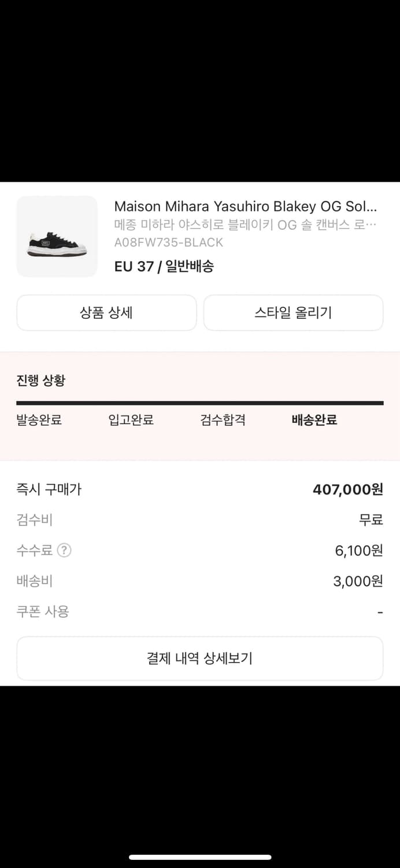Open the 쿠폰 사용 coupon row
The image size is (400, 868).
(42, 611)
